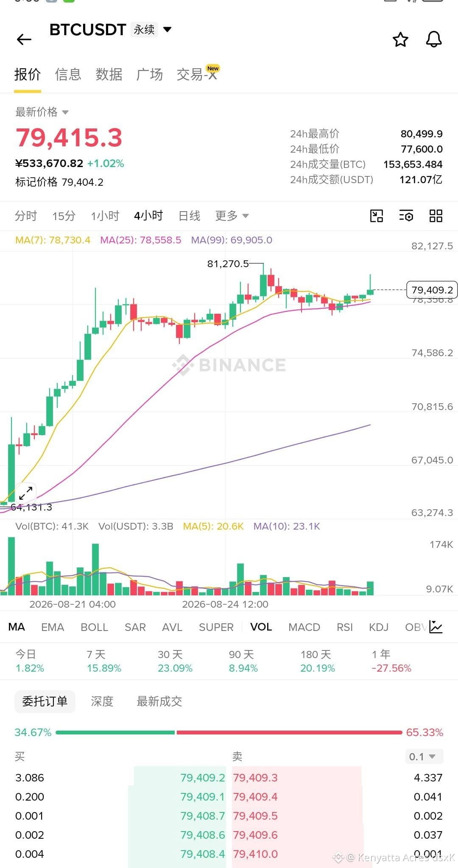
Task: Tap the MA(7): 78,730.4 legend
Action: coord(53,240)
